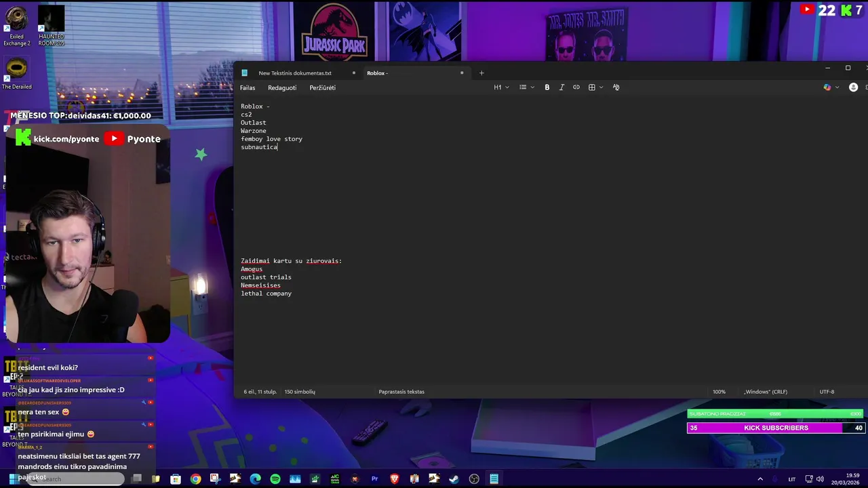Open Microsoft Edge from taskbar

255,479
